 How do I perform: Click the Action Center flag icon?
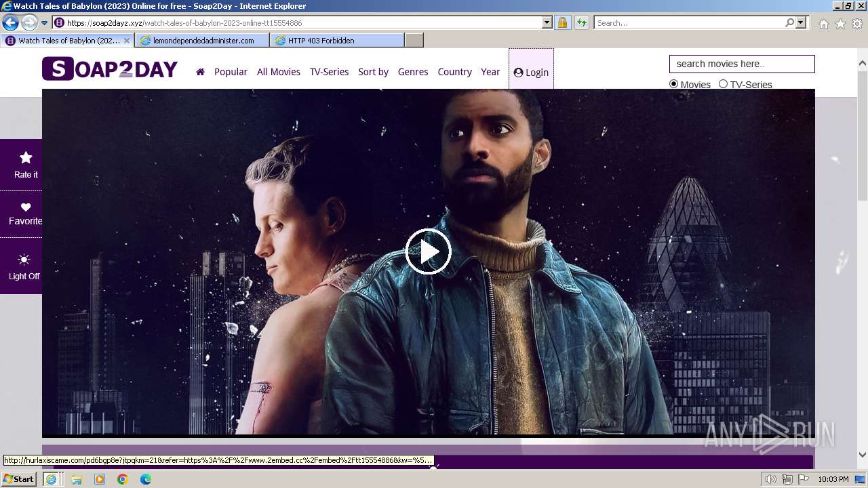coord(804,479)
